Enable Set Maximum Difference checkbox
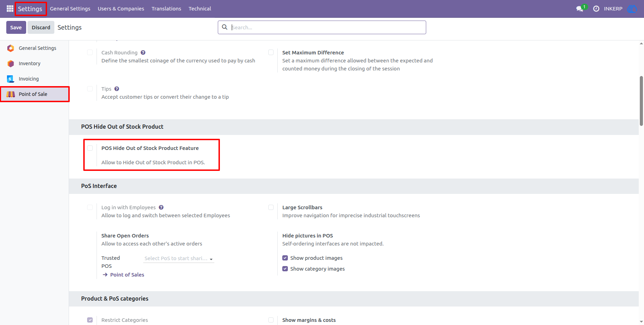The width and height of the screenshot is (644, 325). (271, 52)
